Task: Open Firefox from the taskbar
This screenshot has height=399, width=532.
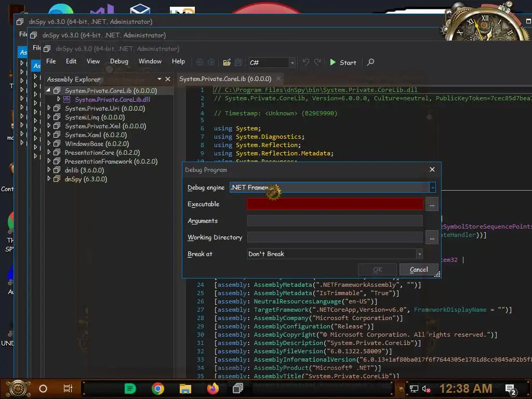Action: pos(212,389)
